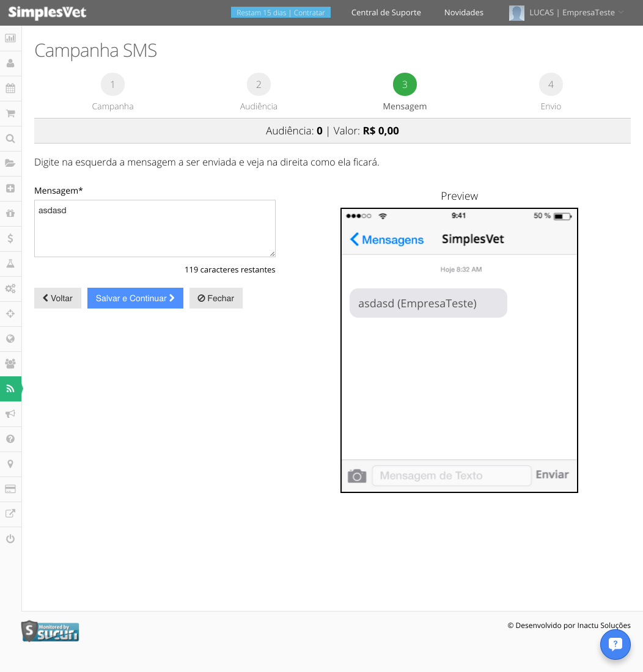This screenshot has height=672, width=643.
Task: Open the help chat bubble button
Action: pyautogui.click(x=615, y=644)
